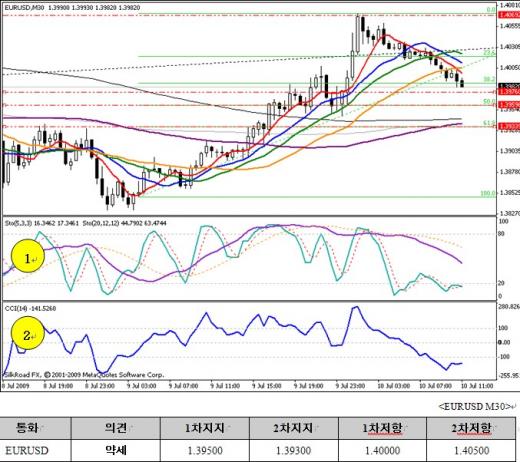Click the 10 Jul 03:00 time label
The width and height of the screenshot is (520, 462).
pos(393,386)
